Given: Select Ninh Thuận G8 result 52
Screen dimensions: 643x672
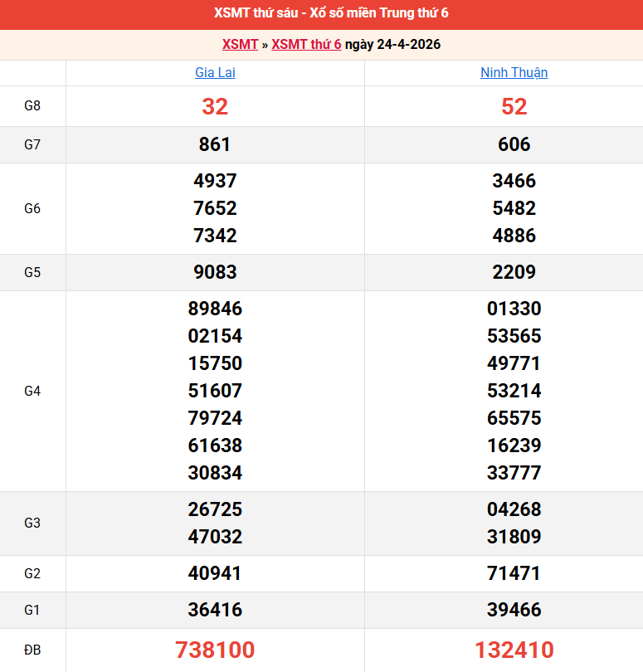Looking at the screenshot, I should (514, 106).
